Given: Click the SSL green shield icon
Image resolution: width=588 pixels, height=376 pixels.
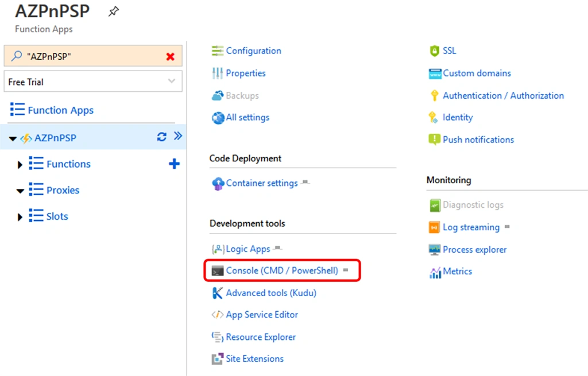Looking at the screenshot, I should pos(434,51).
